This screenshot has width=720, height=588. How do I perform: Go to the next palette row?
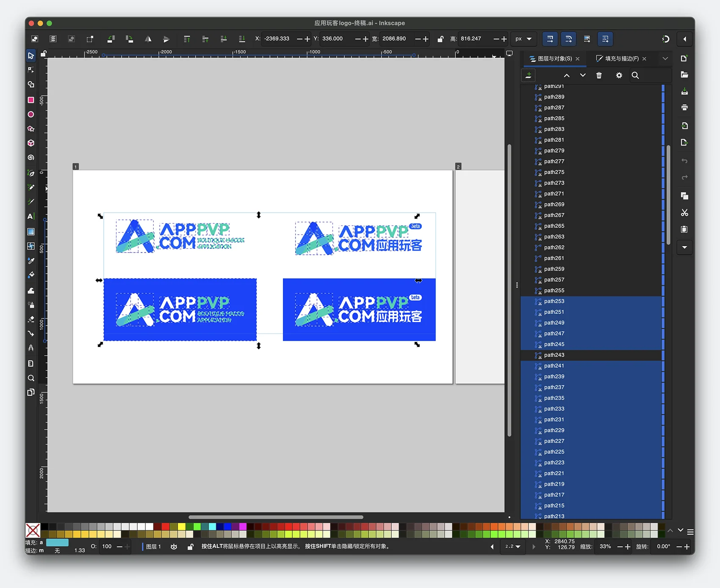pos(681,530)
